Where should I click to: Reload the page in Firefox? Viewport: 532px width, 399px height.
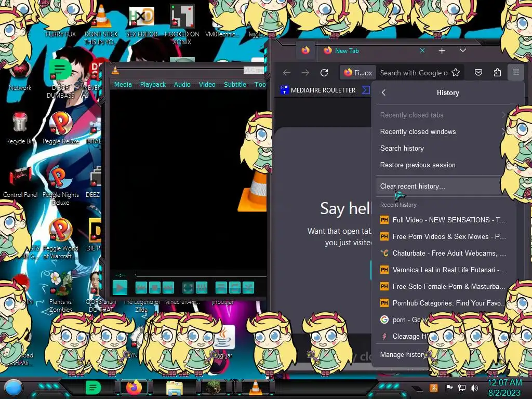(324, 73)
